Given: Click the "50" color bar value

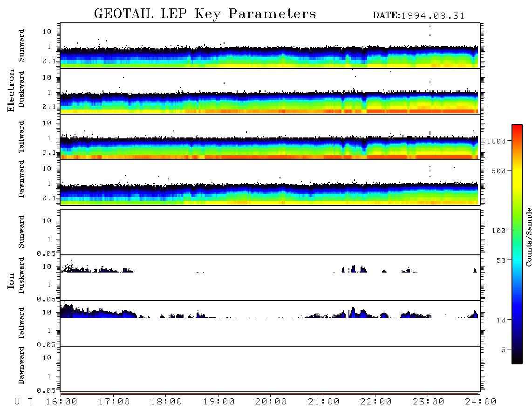Looking at the screenshot, I should pyautogui.click(x=501, y=260).
